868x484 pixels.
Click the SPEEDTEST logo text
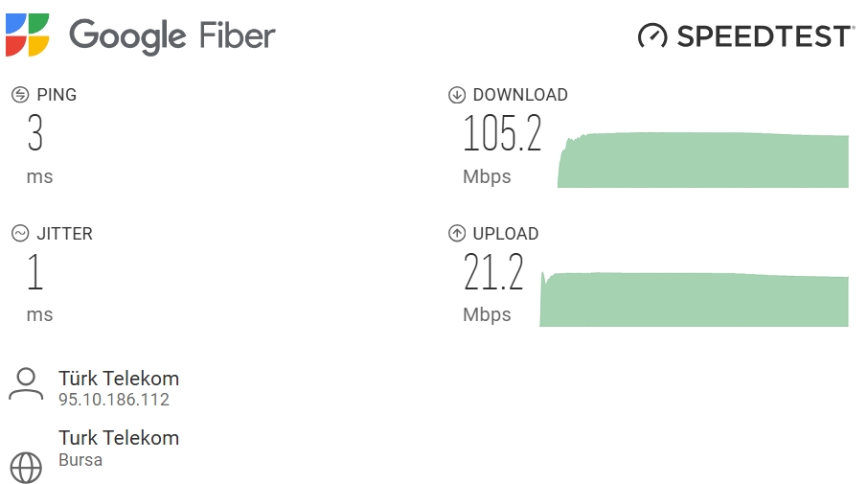click(x=764, y=36)
